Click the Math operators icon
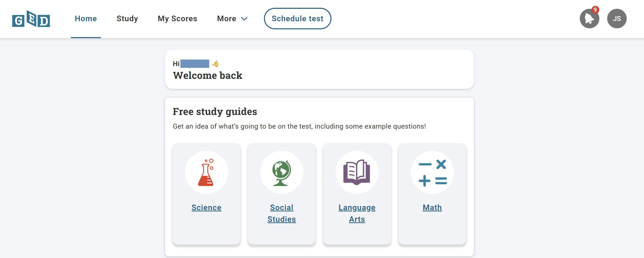 pos(432,172)
